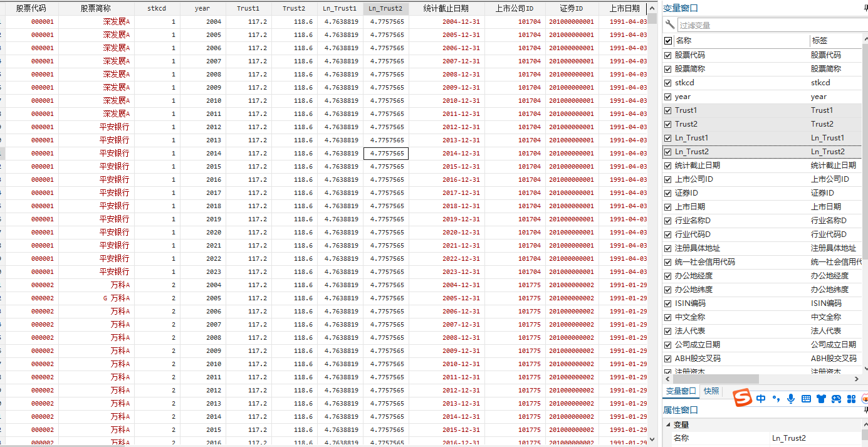Uncheck the year variable checkbox

pos(668,97)
